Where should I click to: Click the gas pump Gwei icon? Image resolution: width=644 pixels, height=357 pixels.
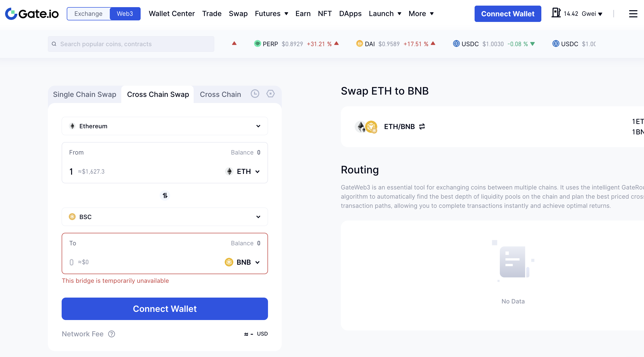coord(556,13)
